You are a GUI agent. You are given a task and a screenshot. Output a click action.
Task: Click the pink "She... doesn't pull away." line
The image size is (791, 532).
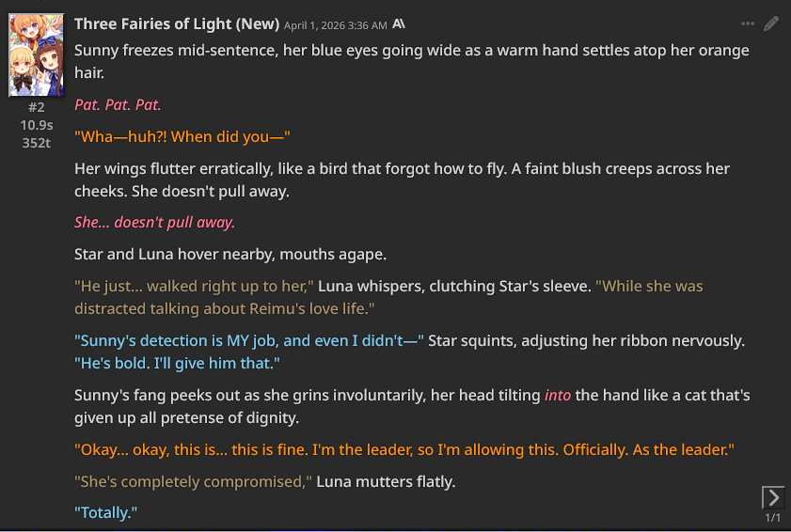pyautogui.click(x=154, y=223)
